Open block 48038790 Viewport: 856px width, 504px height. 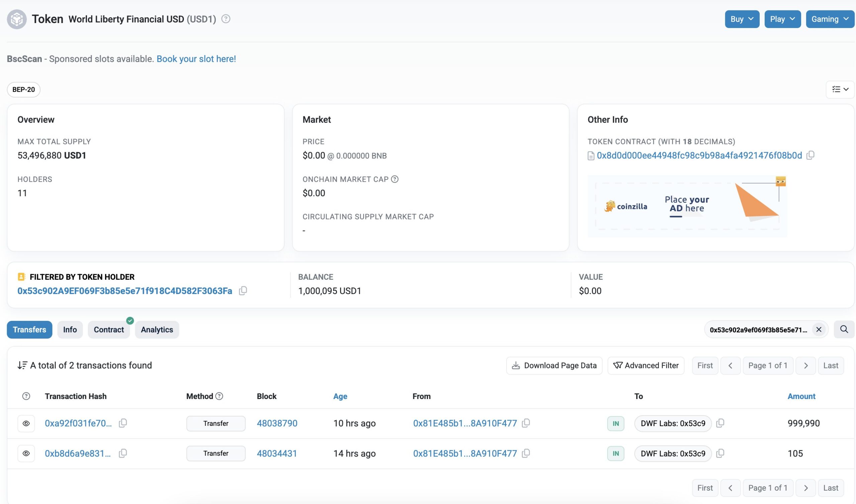click(277, 423)
